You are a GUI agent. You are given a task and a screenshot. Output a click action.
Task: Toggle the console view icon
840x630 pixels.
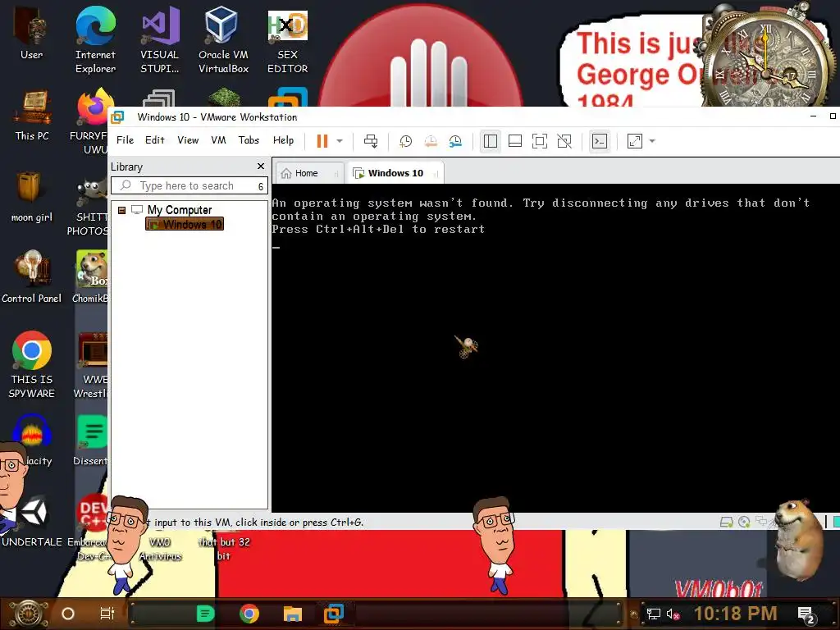tap(600, 141)
